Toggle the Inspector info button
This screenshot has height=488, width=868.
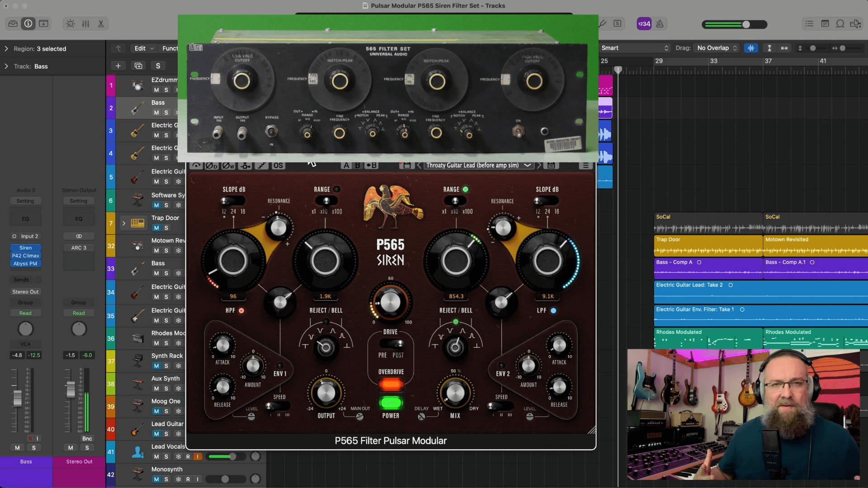tap(28, 23)
